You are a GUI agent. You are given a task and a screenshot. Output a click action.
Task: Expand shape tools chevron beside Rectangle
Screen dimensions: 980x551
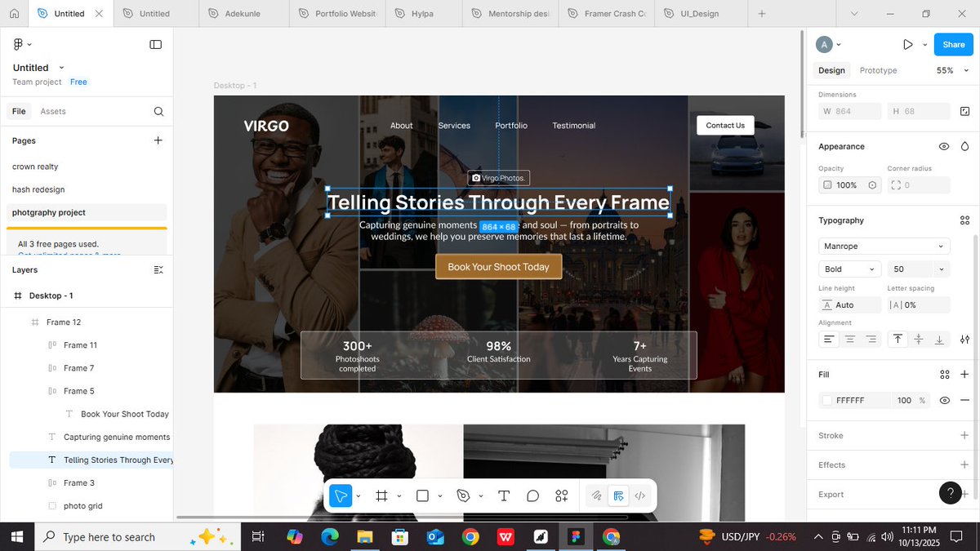pos(440,495)
